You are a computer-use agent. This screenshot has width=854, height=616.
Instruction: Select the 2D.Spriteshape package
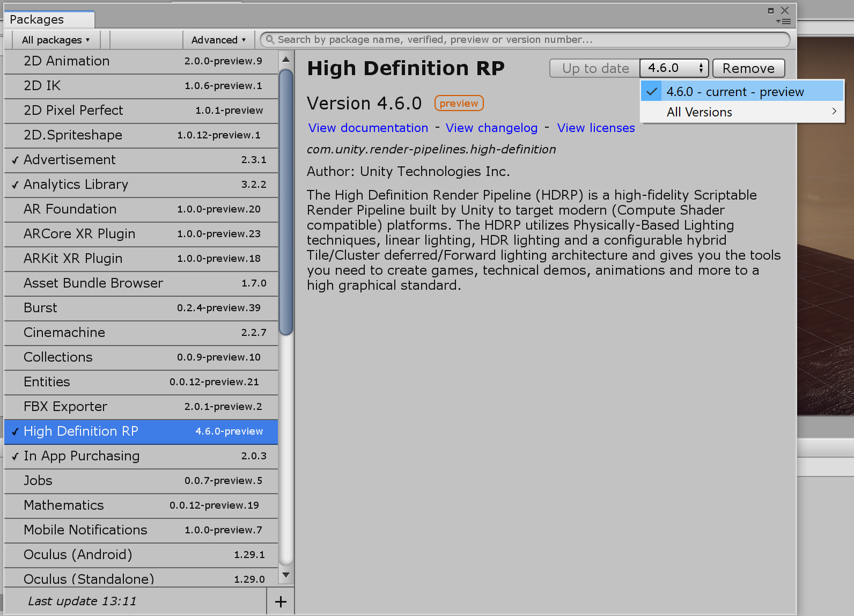coord(141,135)
